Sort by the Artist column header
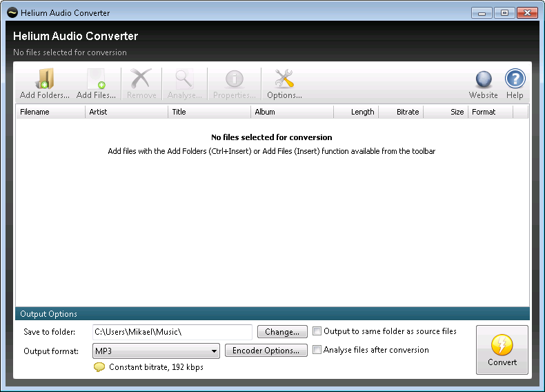The image size is (545, 392). pos(127,112)
